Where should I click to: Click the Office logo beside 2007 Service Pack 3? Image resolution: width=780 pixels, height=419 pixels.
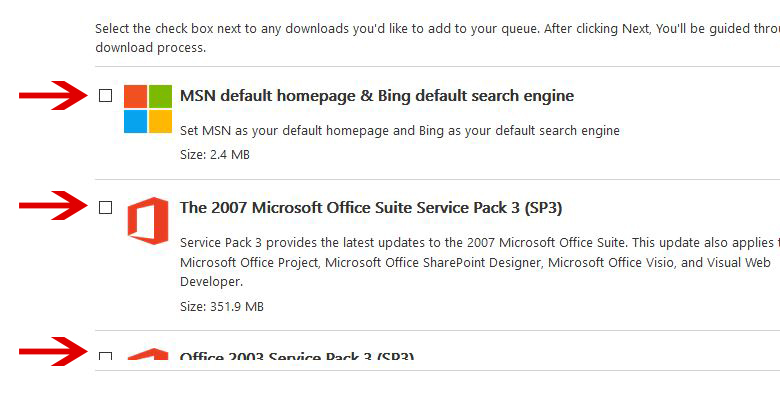point(148,220)
